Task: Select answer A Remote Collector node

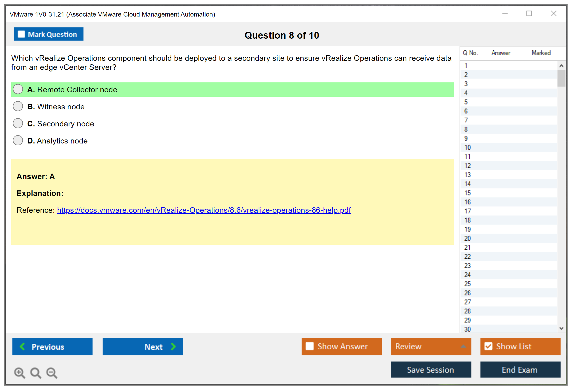Action: click(x=18, y=89)
